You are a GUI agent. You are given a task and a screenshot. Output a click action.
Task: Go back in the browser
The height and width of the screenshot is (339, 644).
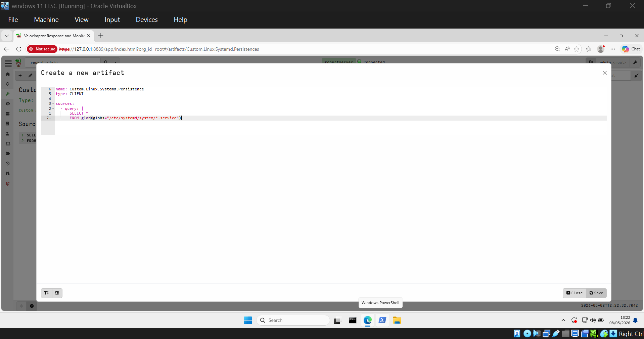[x=7, y=49]
